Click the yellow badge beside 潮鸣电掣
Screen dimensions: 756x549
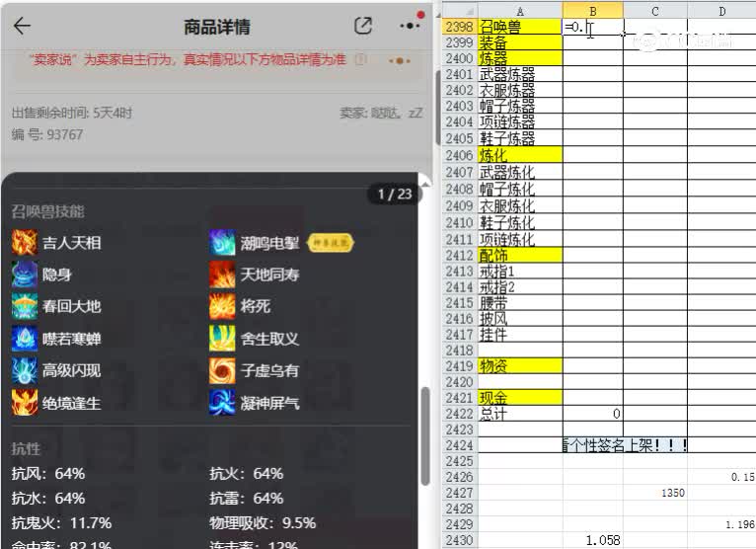click(331, 243)
